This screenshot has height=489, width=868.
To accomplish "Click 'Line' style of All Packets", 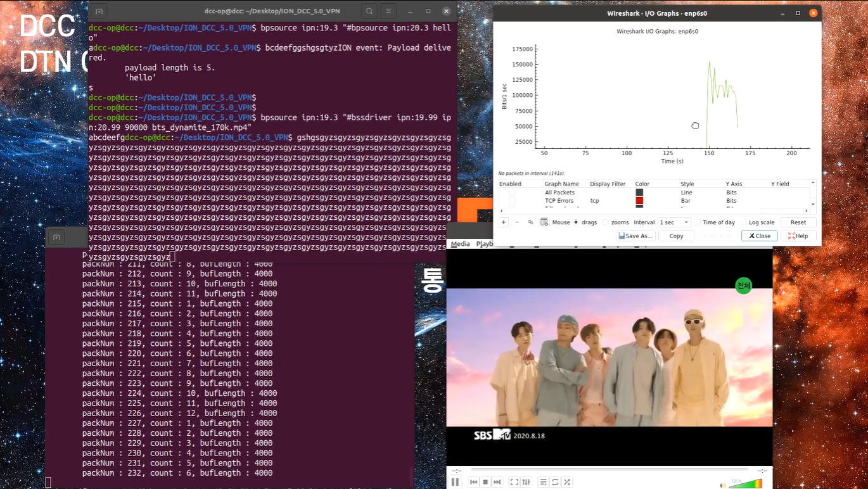I will click(686, 193).
